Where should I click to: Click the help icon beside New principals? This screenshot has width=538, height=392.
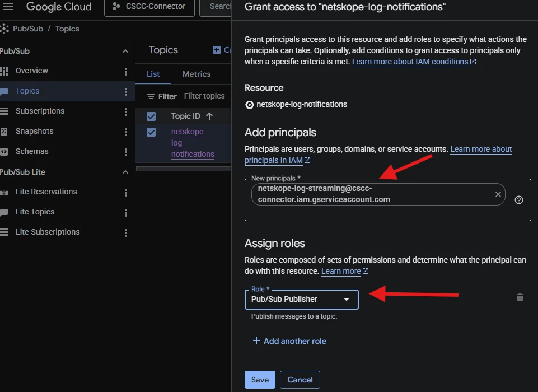click(519, 200)
